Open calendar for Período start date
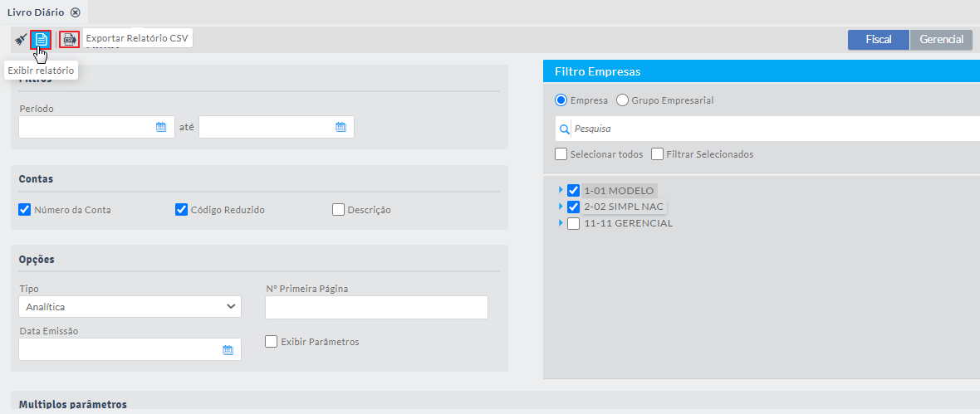The width and height of the screenshot is (980, 414). [x=160, y=127]
